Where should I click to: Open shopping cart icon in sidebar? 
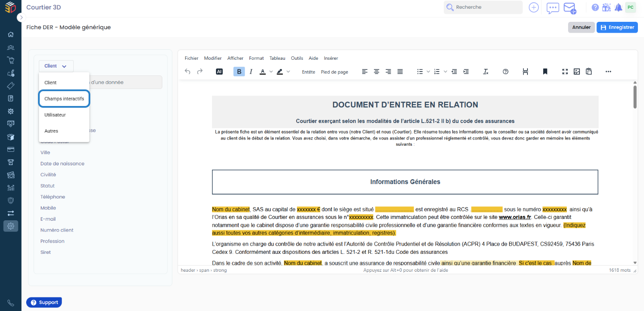(11, 60)
